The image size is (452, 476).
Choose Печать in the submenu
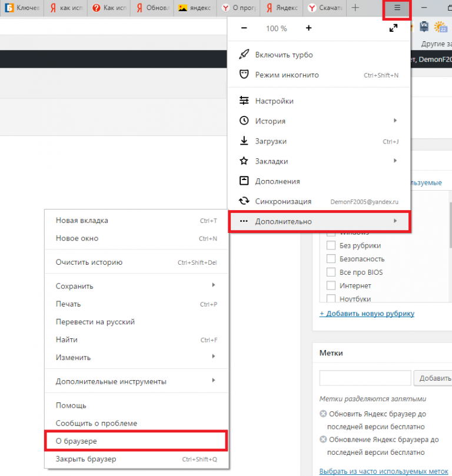[x=137, y=304]
